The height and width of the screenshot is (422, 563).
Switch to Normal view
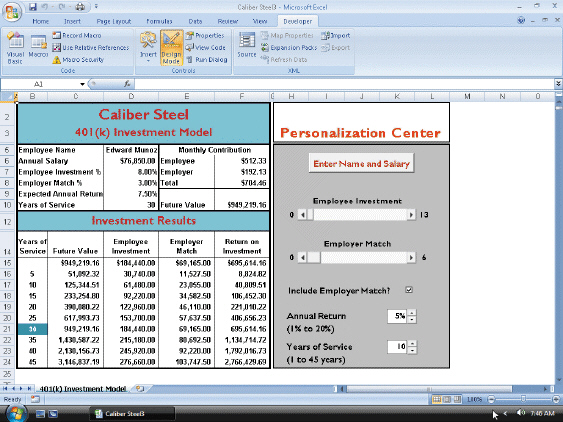tap(436, 399)
